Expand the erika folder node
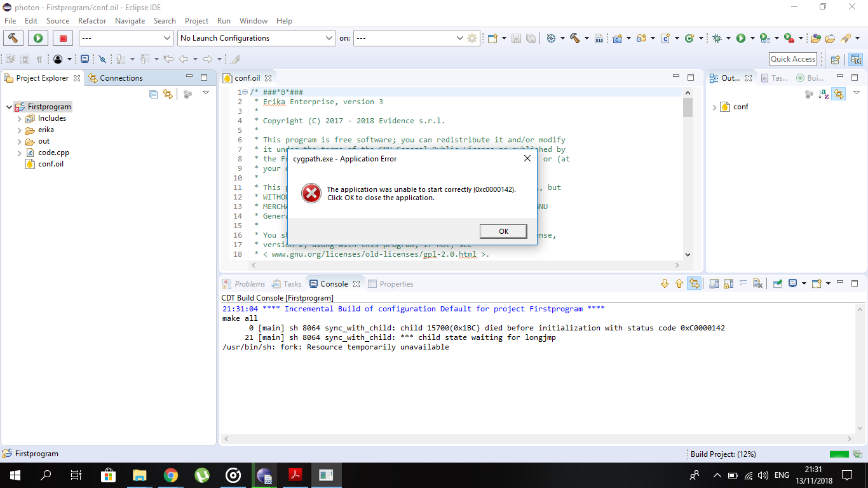Image resolution: width=868 pixels, height=488 pixels. tap(20, 130)
